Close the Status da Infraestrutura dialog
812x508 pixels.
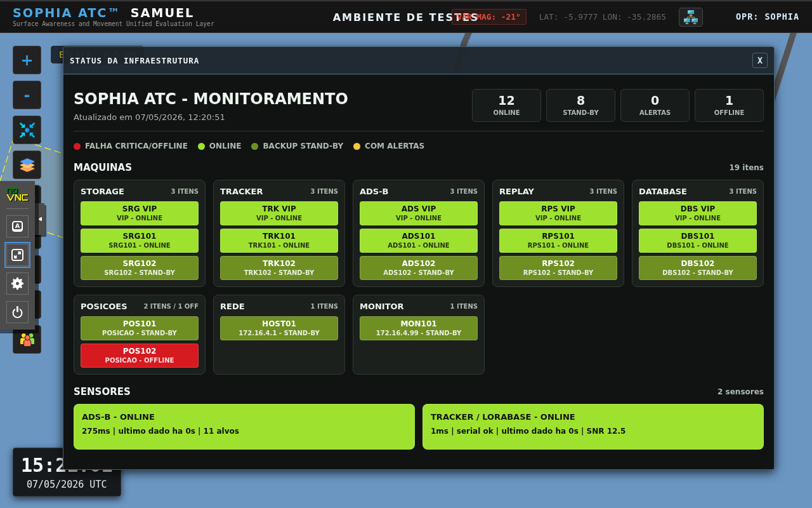coord(760,60)
